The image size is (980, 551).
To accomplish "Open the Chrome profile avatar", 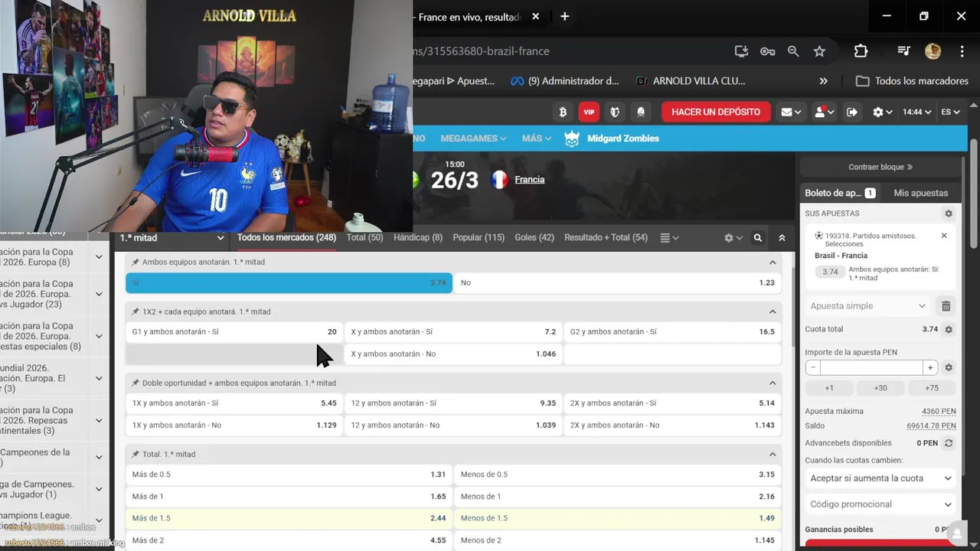I will point(933,51).
